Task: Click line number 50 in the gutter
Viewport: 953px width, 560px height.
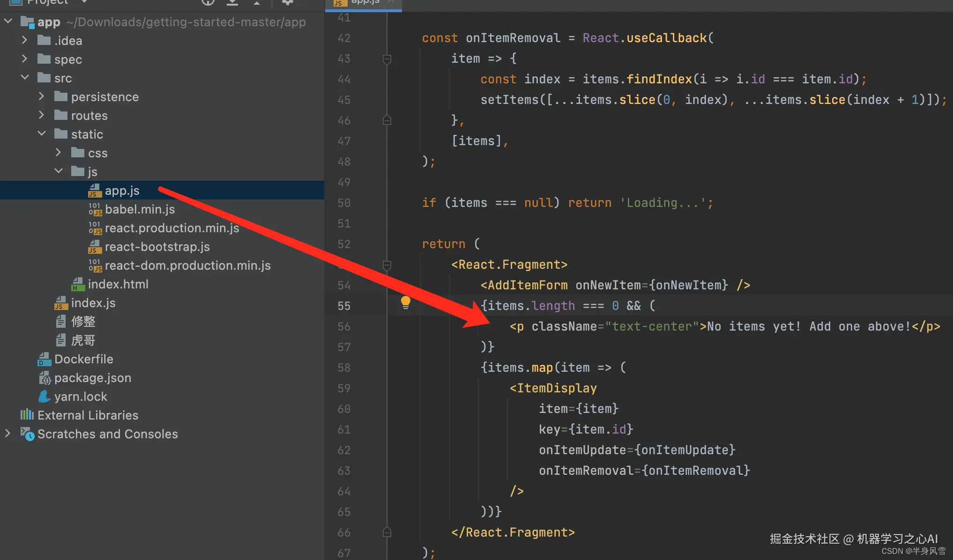Action: pos(344,203)
